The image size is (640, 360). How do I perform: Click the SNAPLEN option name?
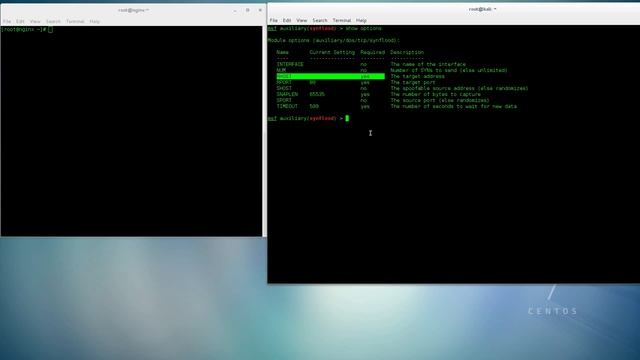[x=287, y=94]
